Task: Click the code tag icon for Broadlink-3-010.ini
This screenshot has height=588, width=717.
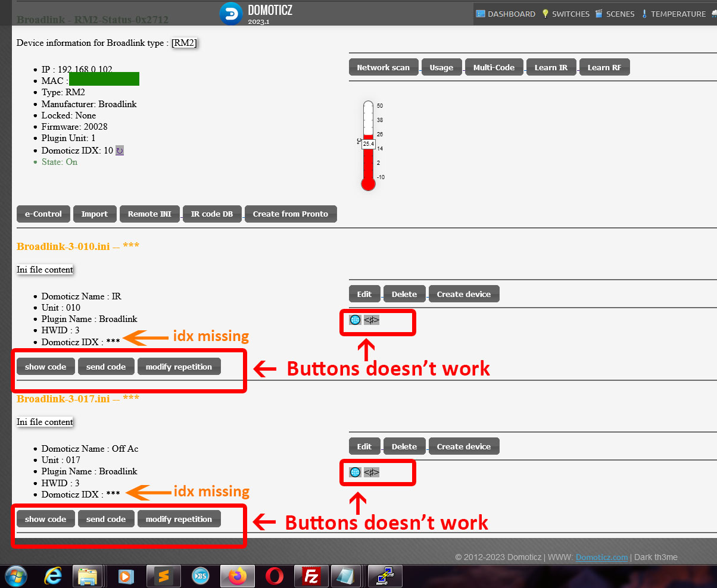Action: (372, 320)
